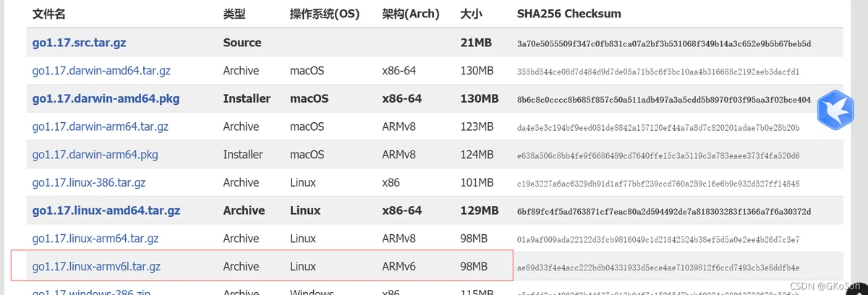Image resolution: width=868 pixels, height=295 pixels.
Task: Click the blue bird floating icon
Action: [x=835, y=110]
